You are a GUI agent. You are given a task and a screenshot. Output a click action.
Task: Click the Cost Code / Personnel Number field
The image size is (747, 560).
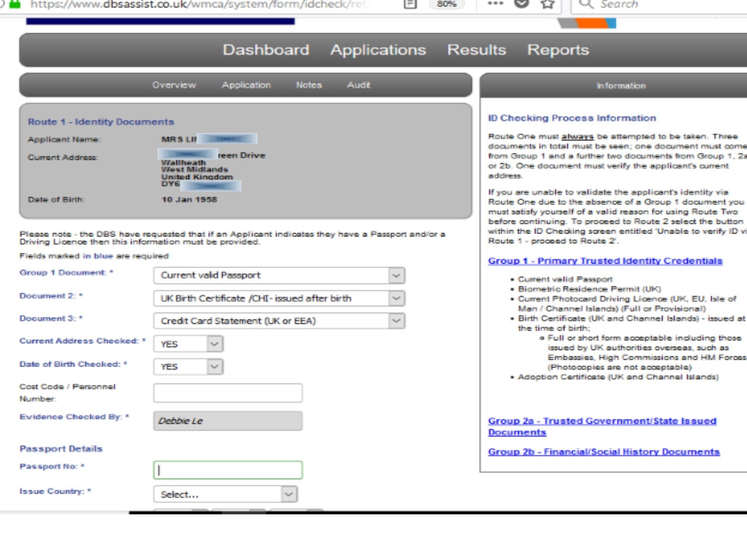[x=228, y=393]
